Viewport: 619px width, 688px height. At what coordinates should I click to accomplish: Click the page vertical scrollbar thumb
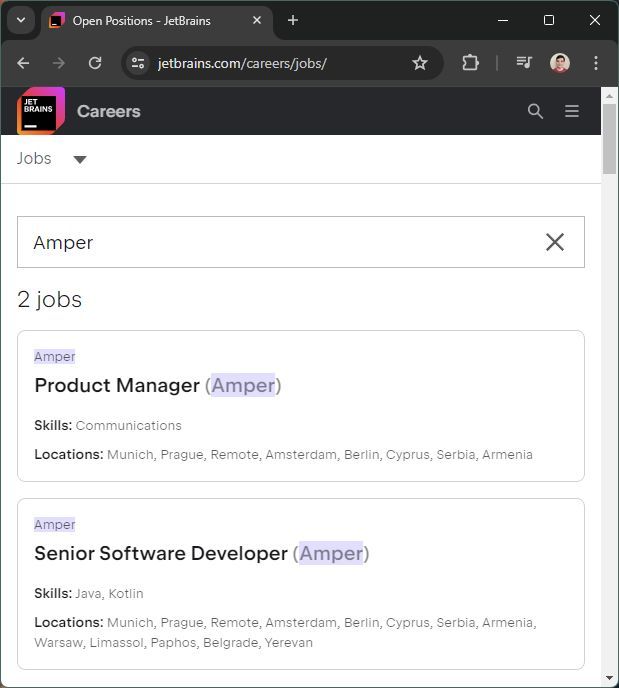click(609, 139)
